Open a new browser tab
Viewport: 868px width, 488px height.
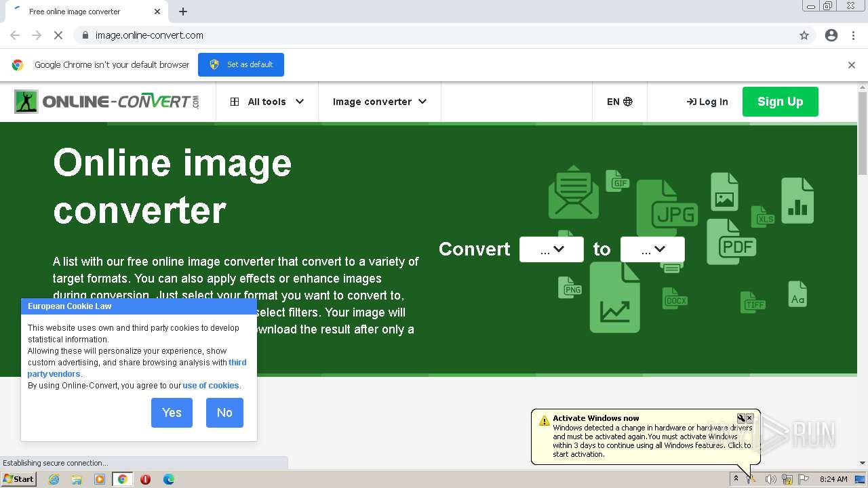pyautogui.click(x=183, y=12)
